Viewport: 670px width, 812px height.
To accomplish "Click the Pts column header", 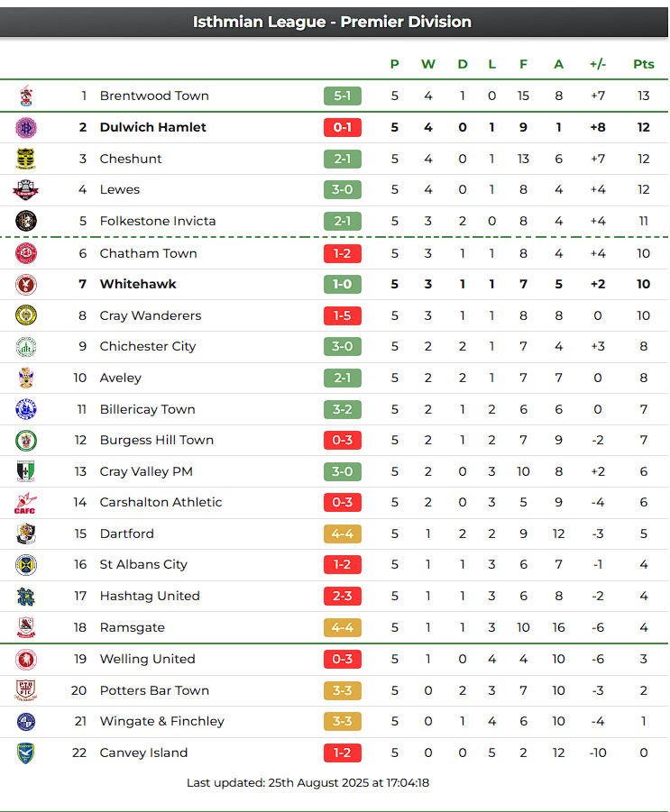I will tap(643, 64).
